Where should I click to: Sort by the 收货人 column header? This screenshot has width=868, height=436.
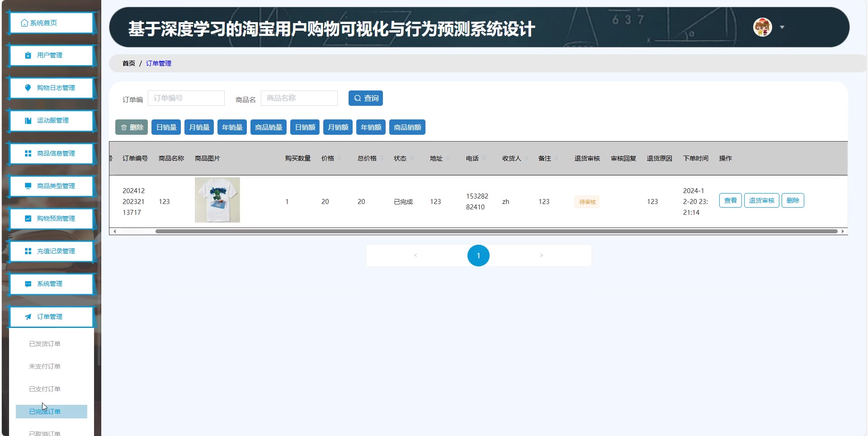pos(512,158)
